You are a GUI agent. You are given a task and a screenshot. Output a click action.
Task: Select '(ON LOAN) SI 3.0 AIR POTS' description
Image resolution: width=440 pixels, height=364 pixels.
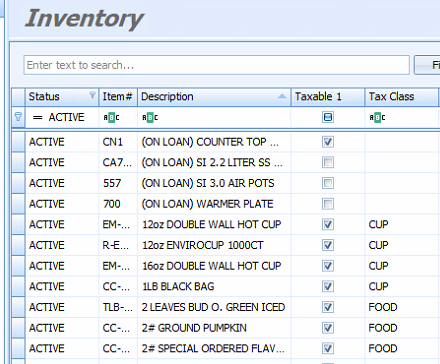click(208, 183)
